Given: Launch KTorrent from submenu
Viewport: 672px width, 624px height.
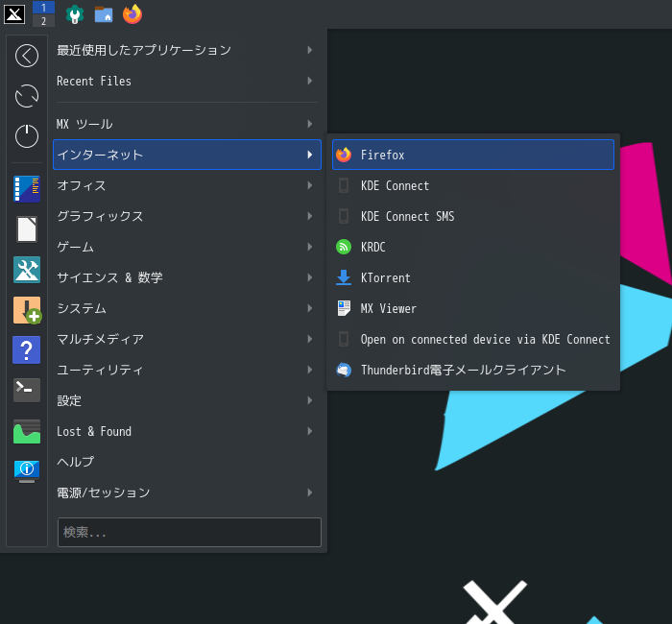Looking at the screenshot, I should click(473, 277).
